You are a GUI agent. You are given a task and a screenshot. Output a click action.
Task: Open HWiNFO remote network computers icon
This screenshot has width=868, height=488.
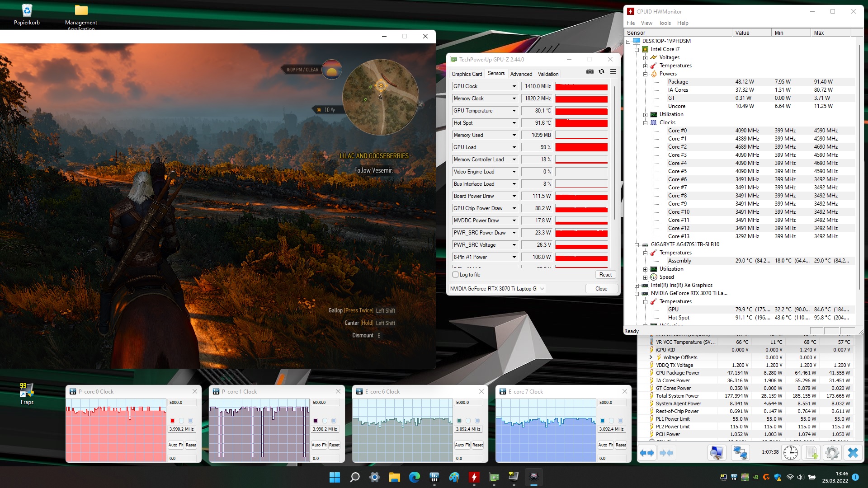pyautogui.click(x=740, y=452)
